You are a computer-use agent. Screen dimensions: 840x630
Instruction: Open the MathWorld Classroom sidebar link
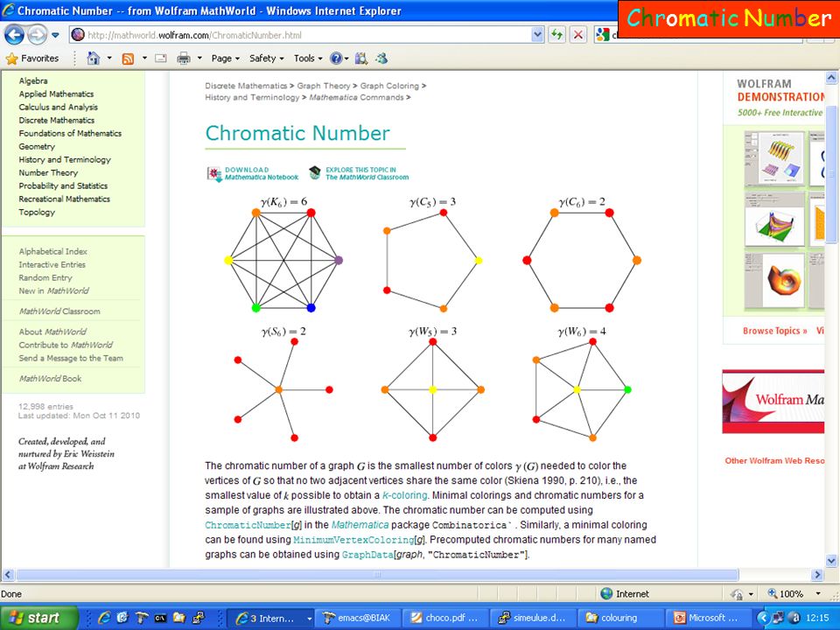coord(59,311)
